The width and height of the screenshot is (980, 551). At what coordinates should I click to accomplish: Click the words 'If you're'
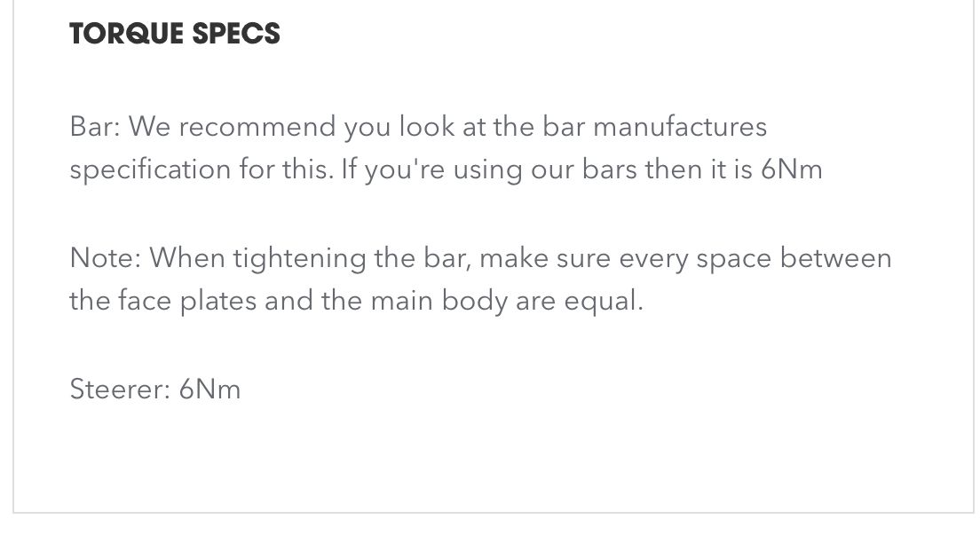[393, 169]
